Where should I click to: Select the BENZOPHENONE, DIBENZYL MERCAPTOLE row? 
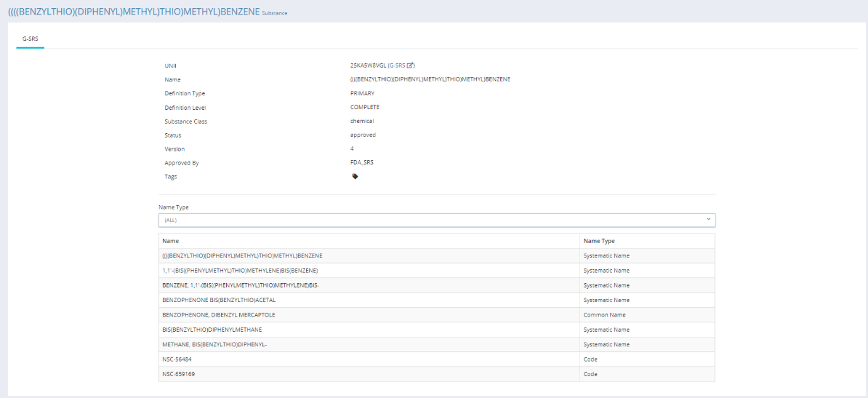point(218,315)
